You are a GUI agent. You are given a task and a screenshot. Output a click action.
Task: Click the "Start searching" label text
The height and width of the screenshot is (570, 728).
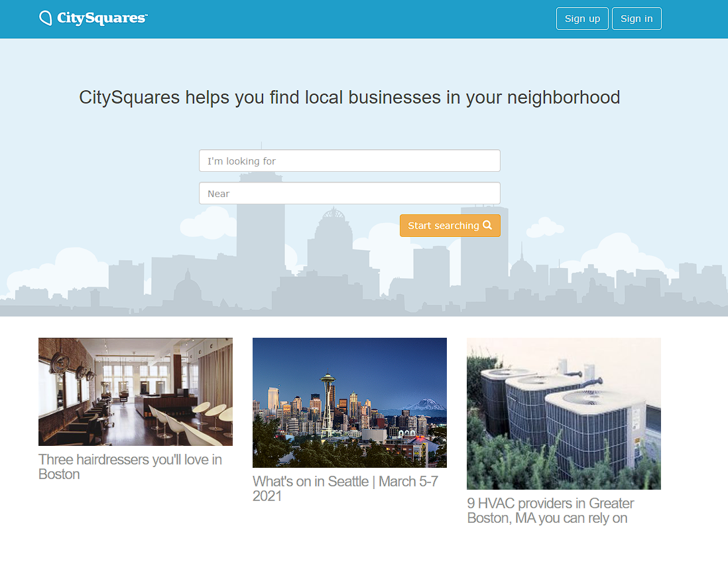pos(444,226)
